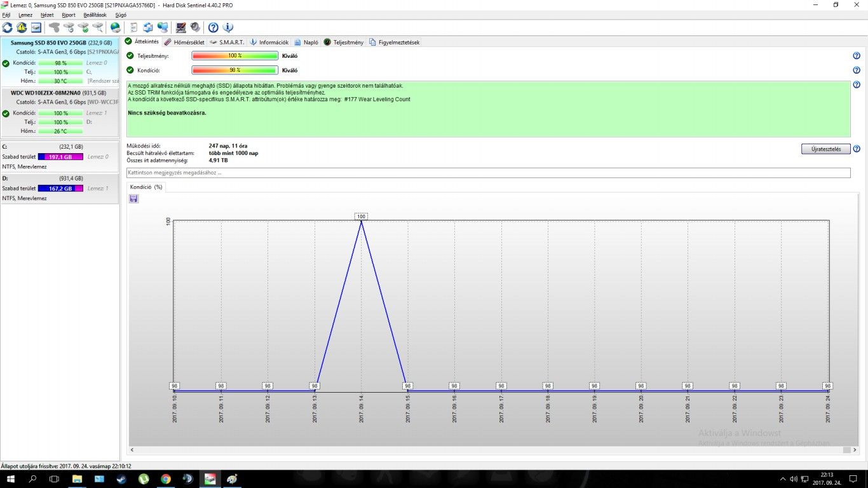Click the yellow warning alert toolbar icon

point(22,27)
